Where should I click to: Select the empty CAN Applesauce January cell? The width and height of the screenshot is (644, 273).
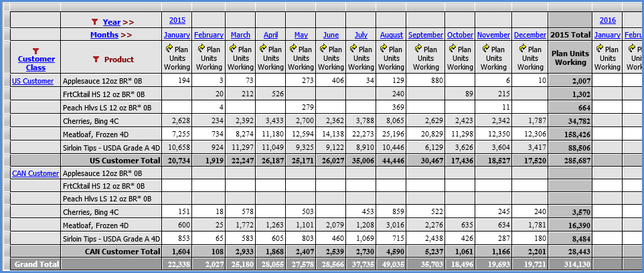pyautogui.click(x=177, y=173)
